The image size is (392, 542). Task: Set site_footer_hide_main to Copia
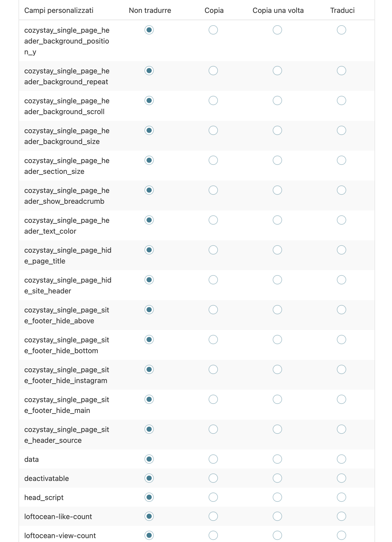click(x=213, y=399)
